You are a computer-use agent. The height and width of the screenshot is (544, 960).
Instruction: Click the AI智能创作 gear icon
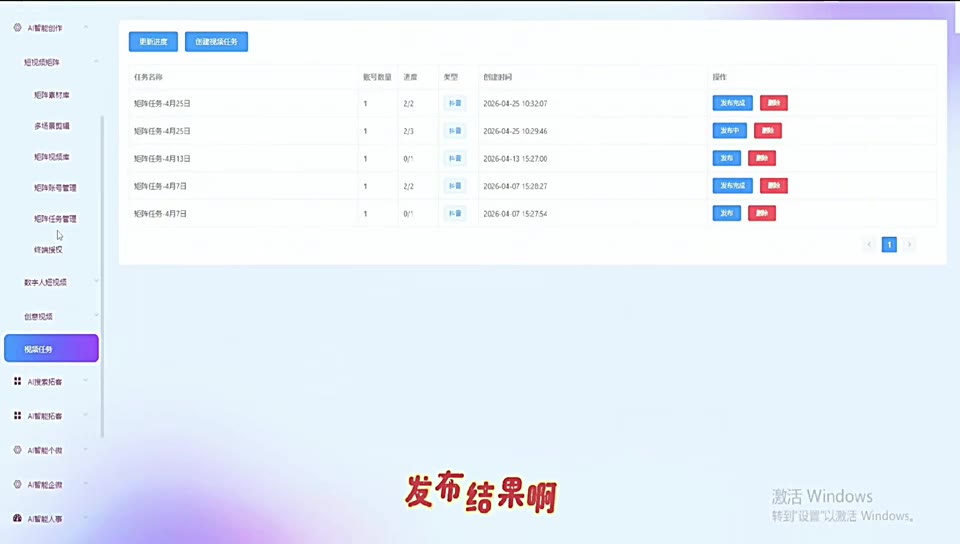tap(17, 28)
